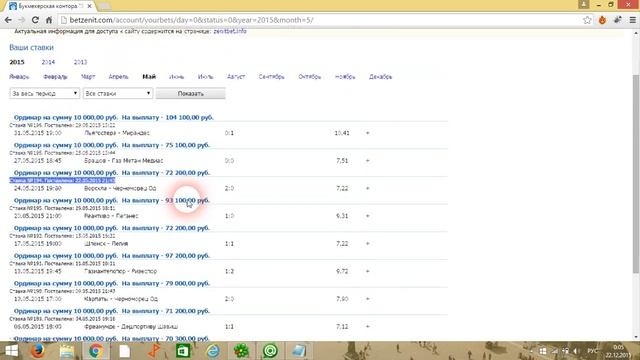
Task: Select year 2015
Action: 17,62
